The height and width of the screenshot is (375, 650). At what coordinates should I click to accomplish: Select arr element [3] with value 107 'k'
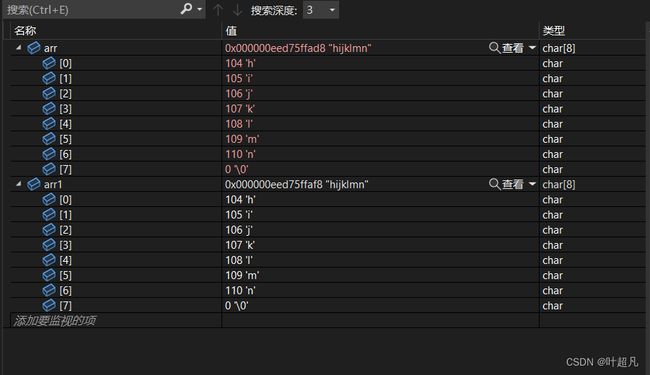coord(327,109)
